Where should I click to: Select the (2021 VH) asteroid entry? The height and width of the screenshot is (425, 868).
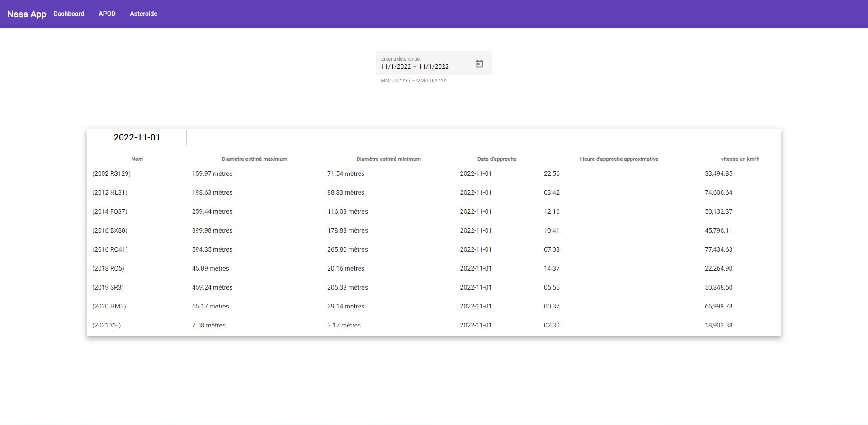(x=106, y=325)
